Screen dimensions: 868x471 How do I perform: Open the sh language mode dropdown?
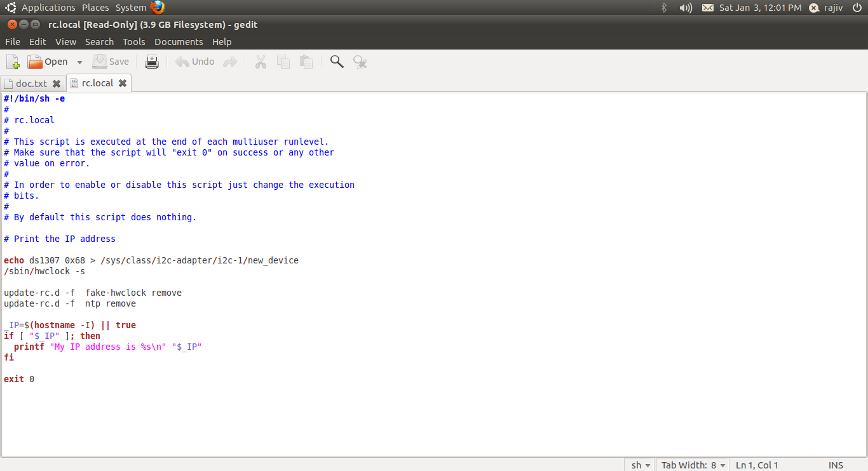[x=639, y=465]
